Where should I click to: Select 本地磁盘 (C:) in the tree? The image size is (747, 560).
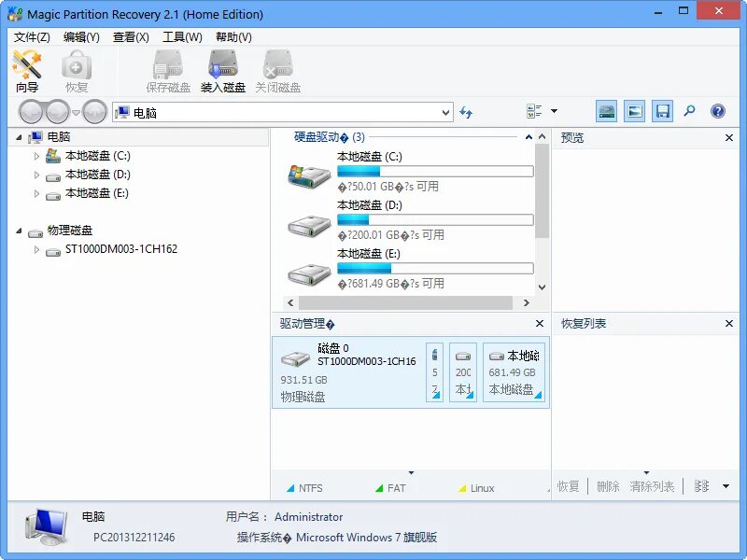coord(98,156)
